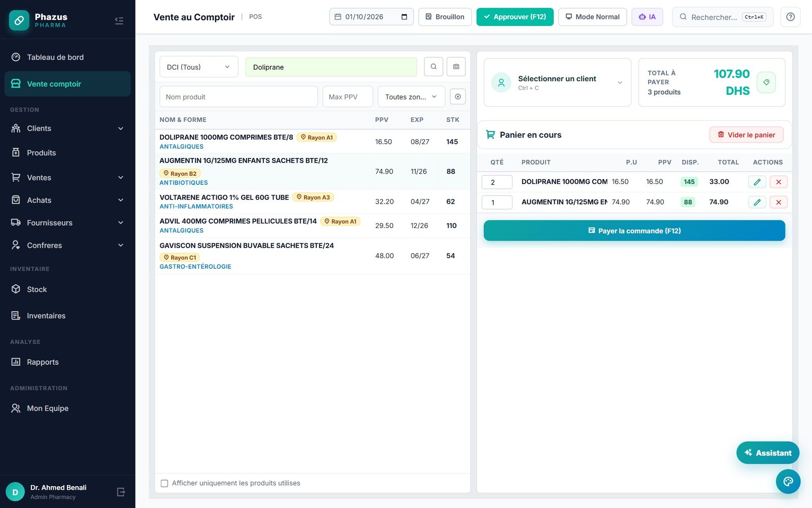The height and width of the screenshot is (508, 812).
Task: Collapse the sidebar with the menu icon
Action: [119, 21]
